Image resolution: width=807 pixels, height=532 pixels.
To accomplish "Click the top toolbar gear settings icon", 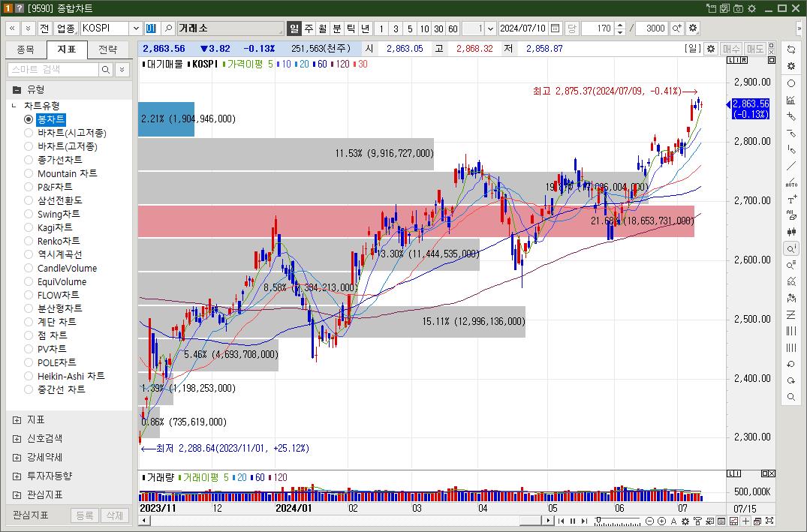I will click(x=693, y=29).
